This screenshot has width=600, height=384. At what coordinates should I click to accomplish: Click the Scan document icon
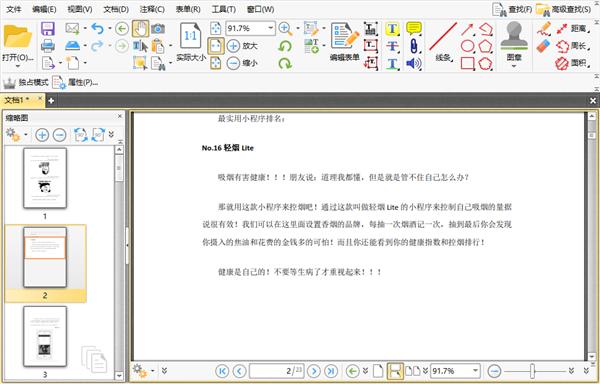[72, 46]
